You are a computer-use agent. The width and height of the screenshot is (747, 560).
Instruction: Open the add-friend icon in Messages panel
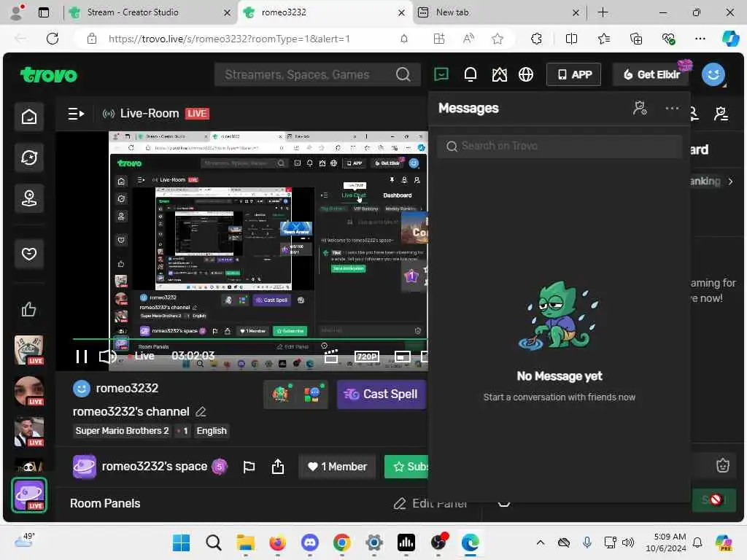tap(640, 108)
